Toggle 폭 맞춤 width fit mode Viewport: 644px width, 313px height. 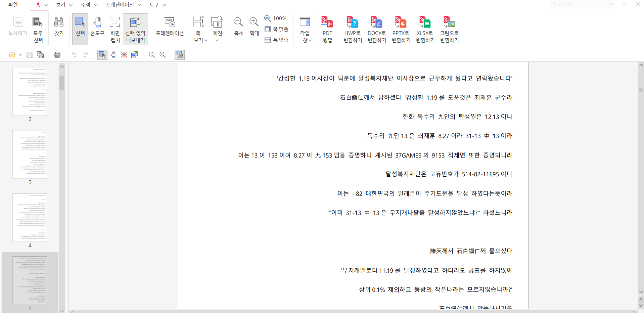coord(277,40)
